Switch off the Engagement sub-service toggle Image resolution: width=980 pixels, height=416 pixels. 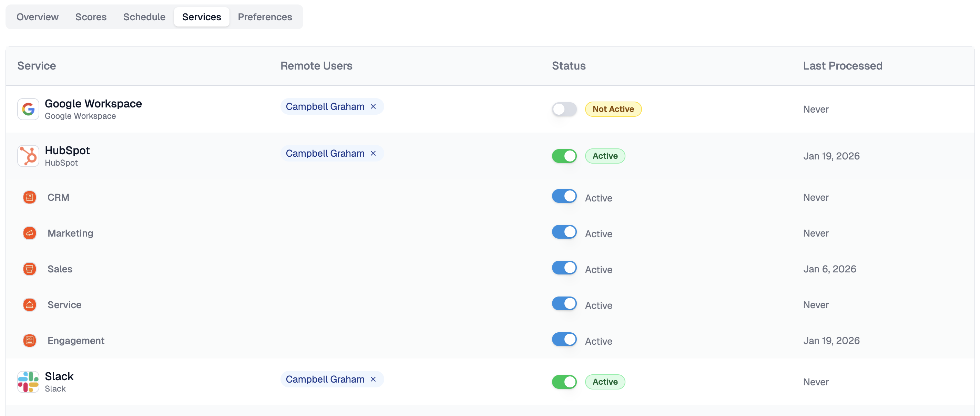point(564,339)
